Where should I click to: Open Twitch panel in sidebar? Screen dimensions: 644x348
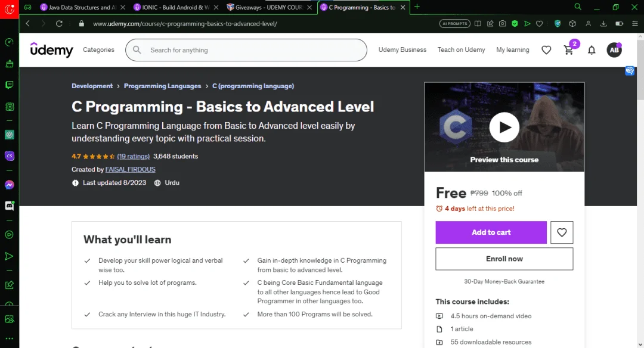pyautogui.click(x=9, y=85)
